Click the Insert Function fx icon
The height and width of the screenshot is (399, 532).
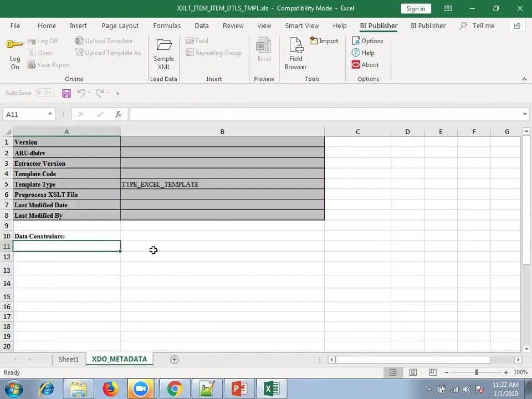[x=119, y=114]
